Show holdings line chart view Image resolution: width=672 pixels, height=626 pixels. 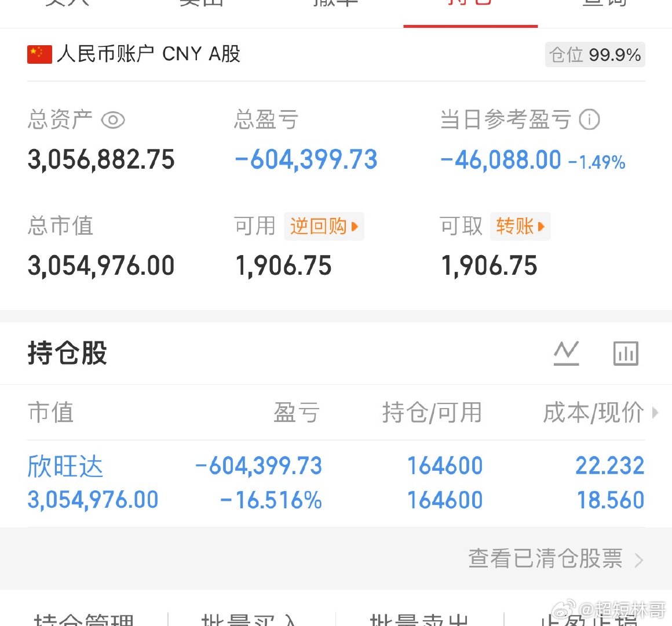(x=566, y=354)
